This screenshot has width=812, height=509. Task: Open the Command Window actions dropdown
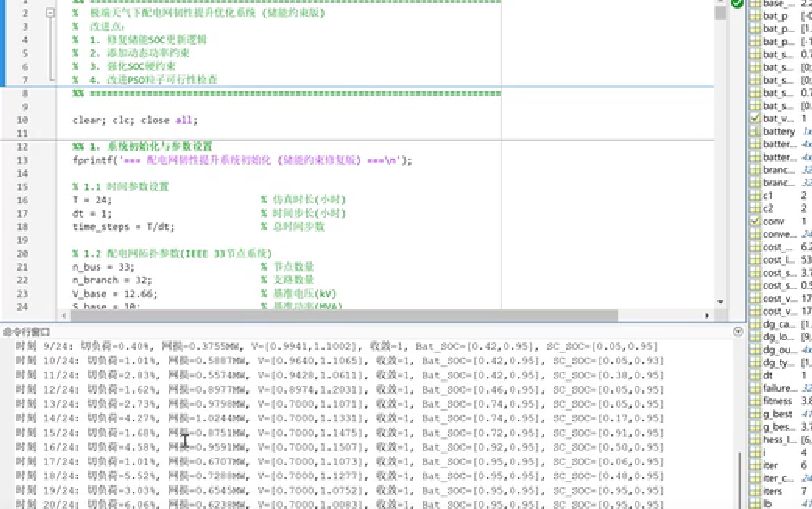click(738, 331)
